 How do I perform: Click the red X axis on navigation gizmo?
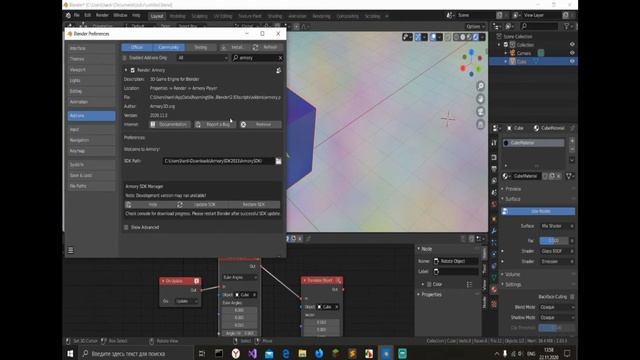pyautogui.click(x=463, y=68)
